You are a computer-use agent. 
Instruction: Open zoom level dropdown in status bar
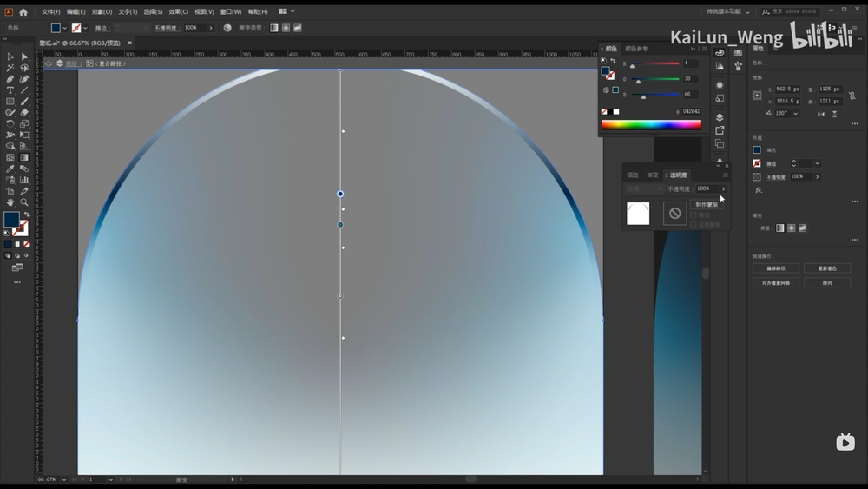64,479
